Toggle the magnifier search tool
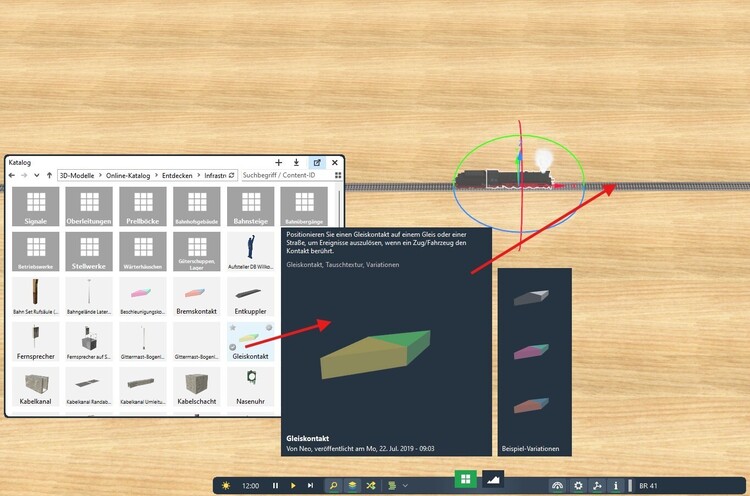Image resolution: width=750 pixels, height=496 pixels. (333, 485)
